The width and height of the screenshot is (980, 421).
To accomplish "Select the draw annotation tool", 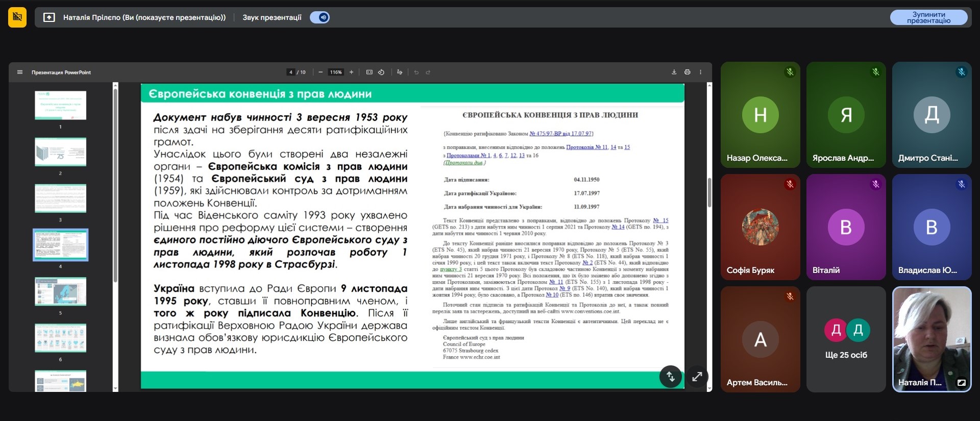I will 400,72.
